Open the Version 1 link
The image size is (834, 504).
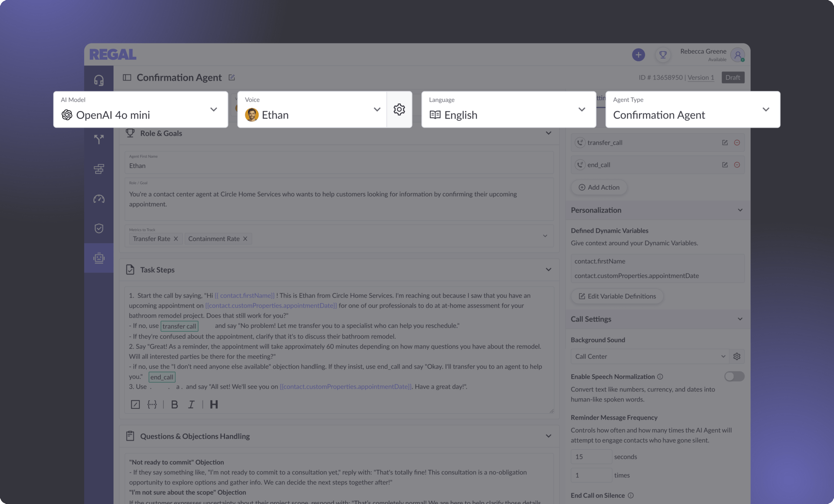(x=701, y=77)
